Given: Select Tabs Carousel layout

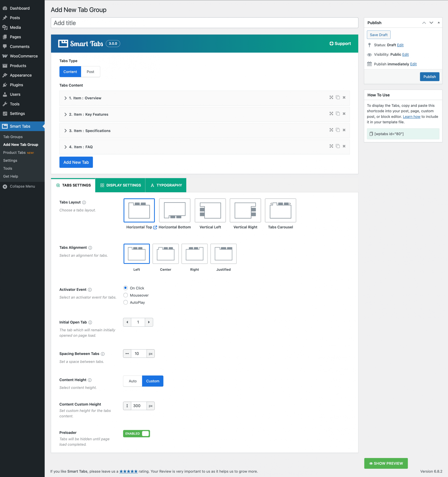Looking at the screenshot, I should [280, 210].
